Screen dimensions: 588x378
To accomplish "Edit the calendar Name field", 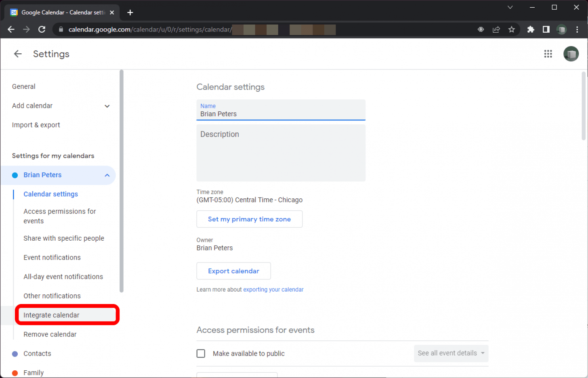I will click(281, 110).
